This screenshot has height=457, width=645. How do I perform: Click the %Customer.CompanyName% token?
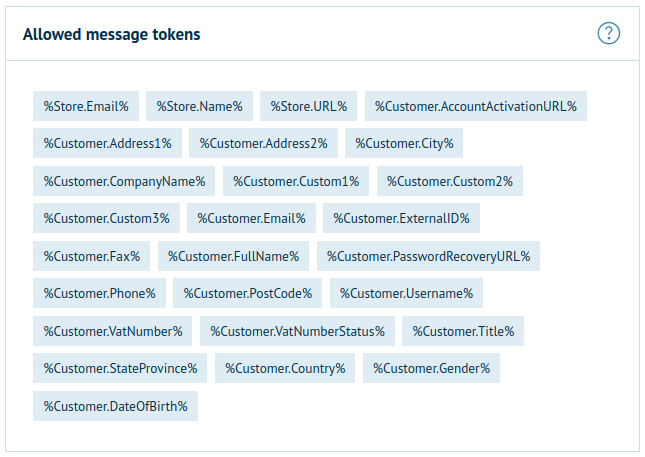[124, 181]
